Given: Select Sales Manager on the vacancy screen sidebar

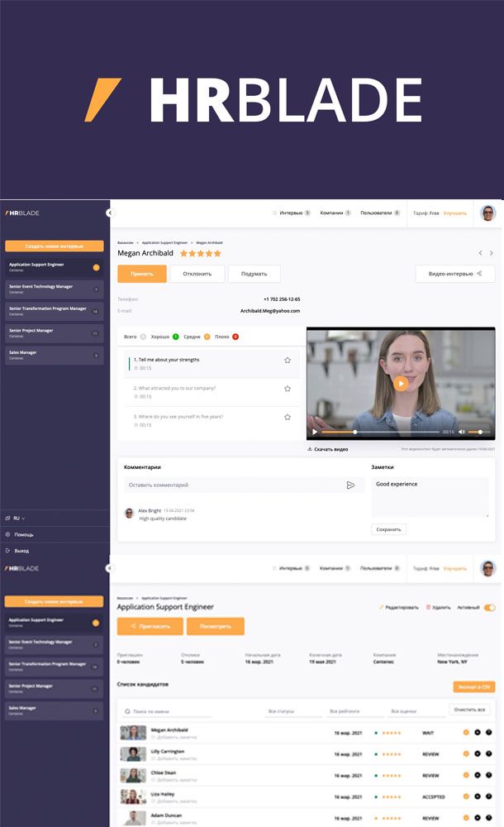Looking at the screenshot, I should pyautogui.click(x=54, y=710).
